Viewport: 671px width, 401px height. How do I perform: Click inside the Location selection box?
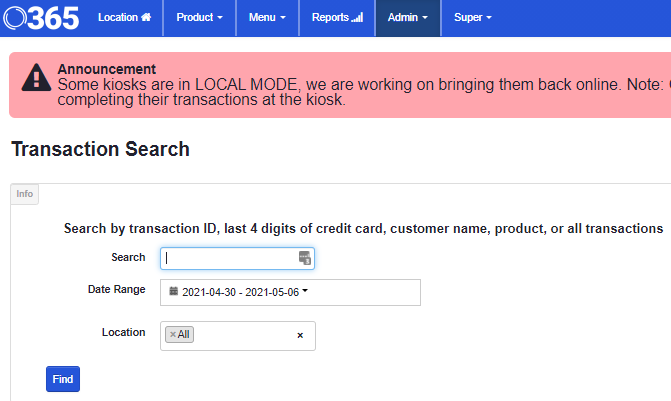(238, 336)
